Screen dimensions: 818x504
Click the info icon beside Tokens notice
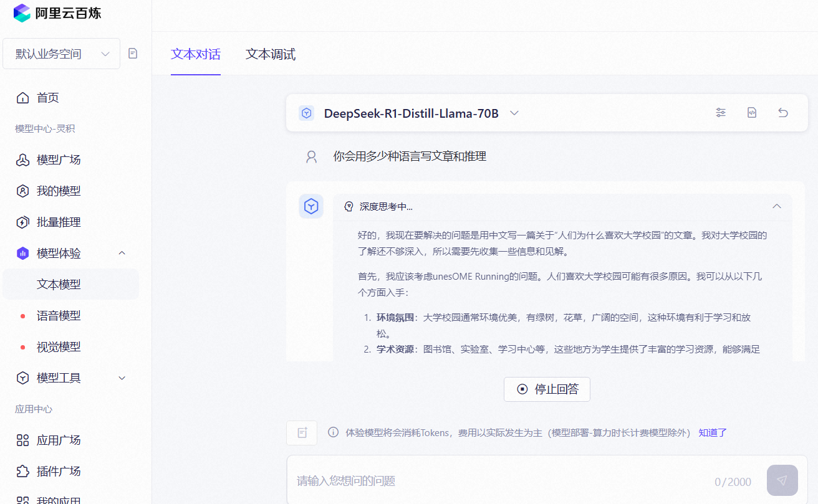tap(334, 432)
